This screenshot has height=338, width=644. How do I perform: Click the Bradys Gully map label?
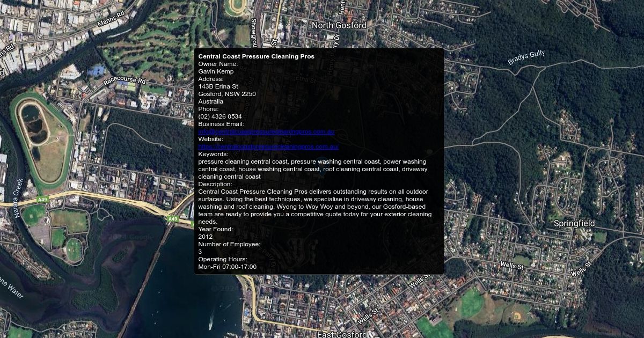[526, 57]
